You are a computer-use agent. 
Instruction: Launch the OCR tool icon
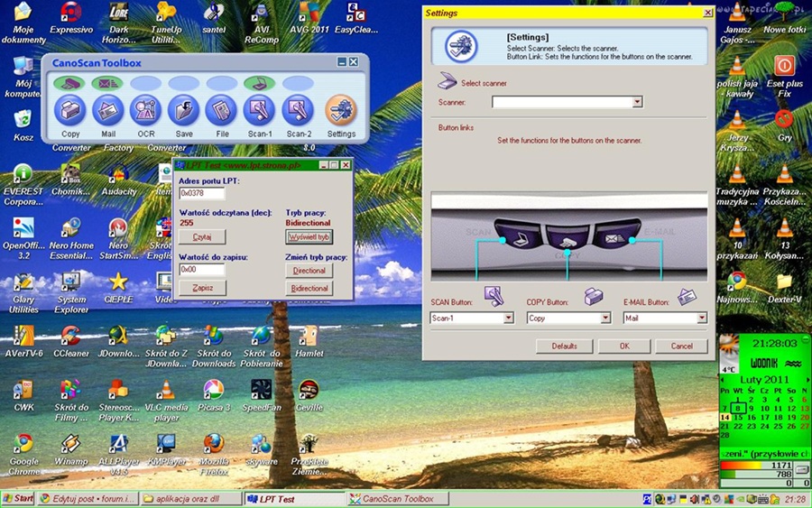tap(145, 111)
